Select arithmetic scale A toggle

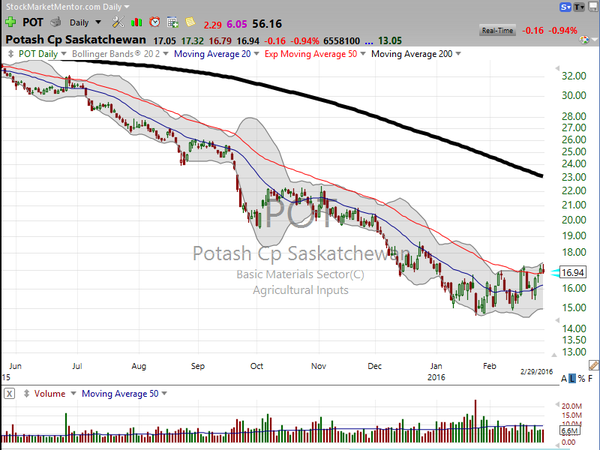[564, 379]
